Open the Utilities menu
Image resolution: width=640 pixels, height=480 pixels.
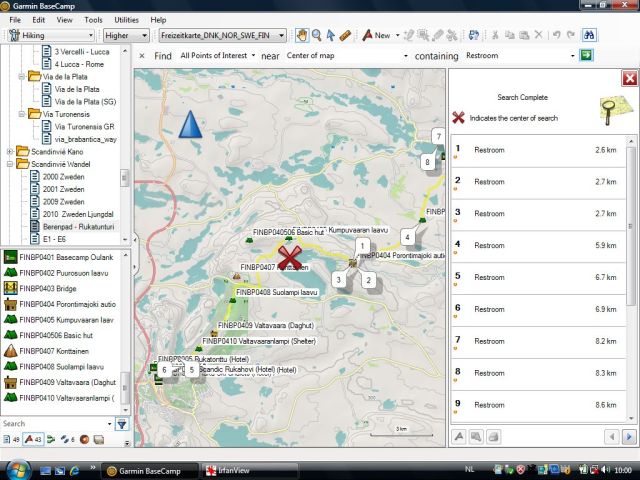pyautogui.click(x=126, y=19)
